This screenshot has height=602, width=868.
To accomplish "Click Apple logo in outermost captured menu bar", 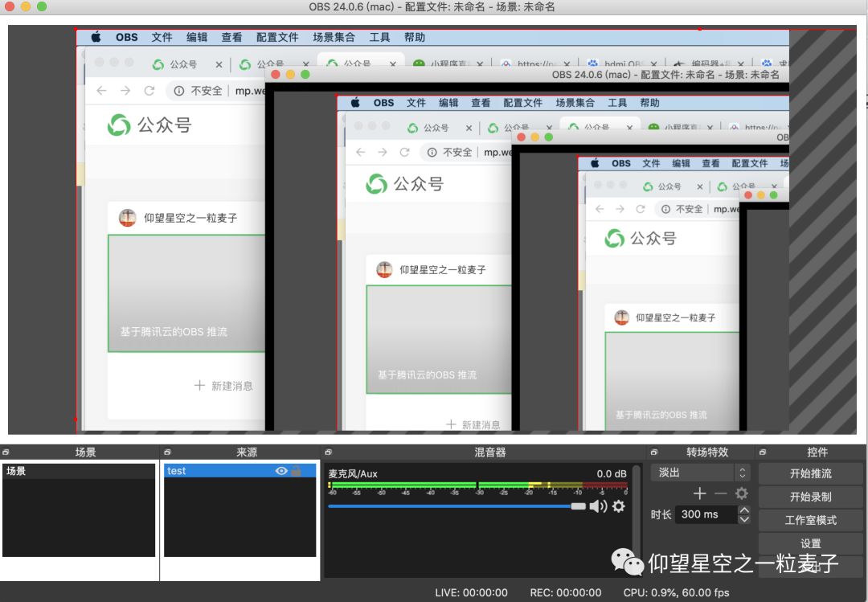I will coord(96,37).
